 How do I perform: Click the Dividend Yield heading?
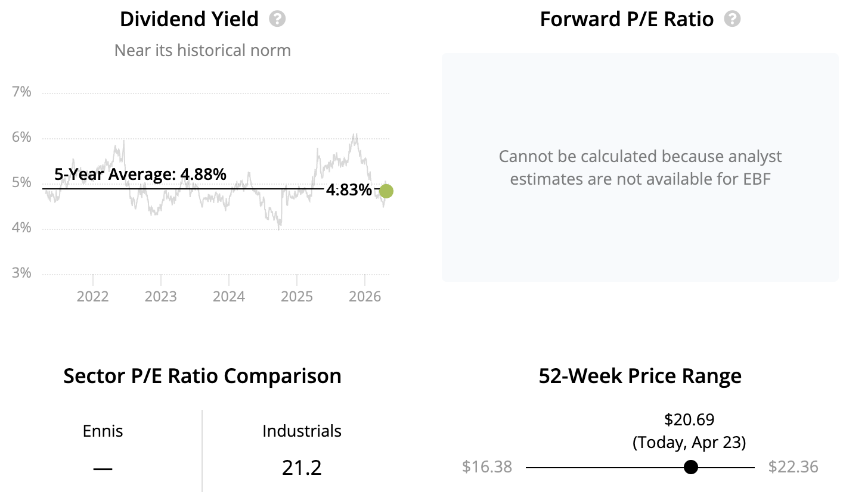point(189,19)
